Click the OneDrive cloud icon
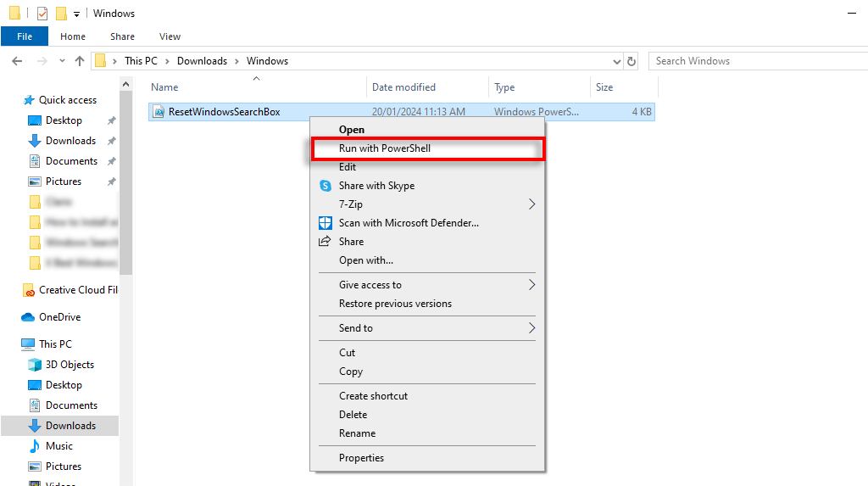 (28, 317)
